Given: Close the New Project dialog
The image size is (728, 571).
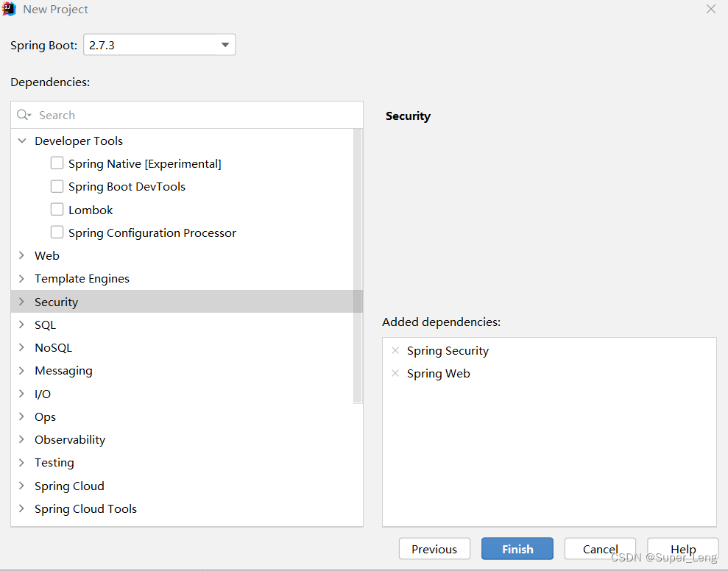Looking at the screenshot, I should tap(711, 9).
